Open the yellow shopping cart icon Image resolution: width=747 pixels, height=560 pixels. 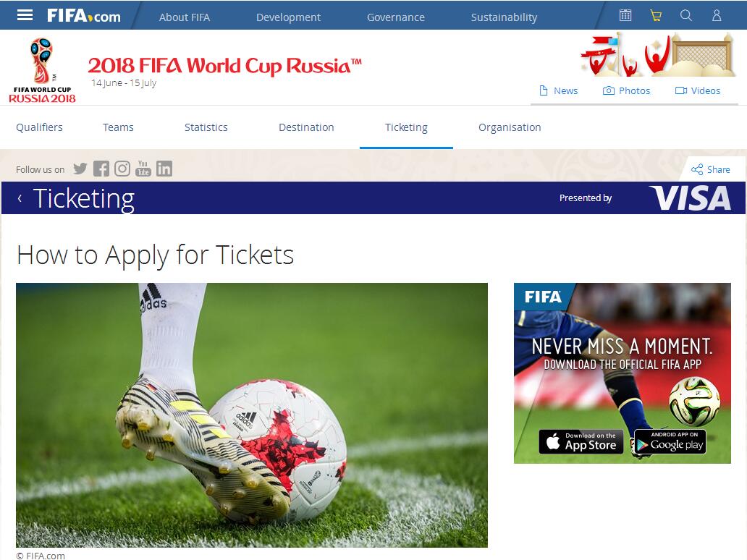[656, 16]
